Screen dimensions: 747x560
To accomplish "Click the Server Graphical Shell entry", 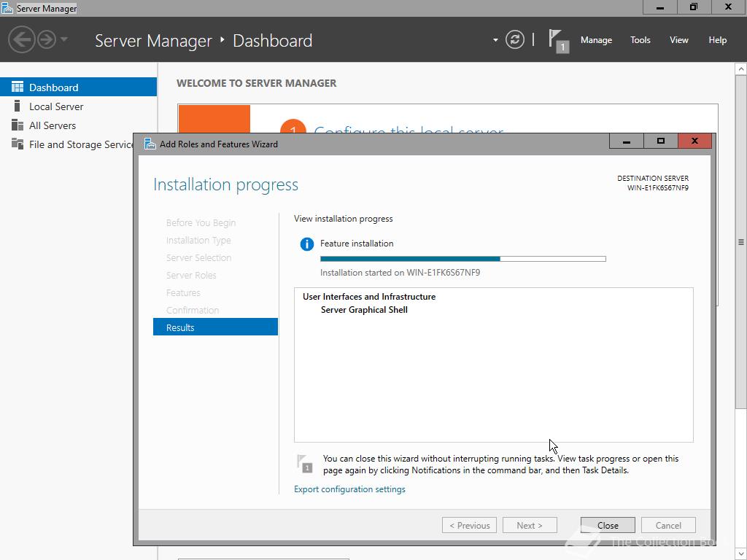I will pyautogui.click(x=364, y=309).
